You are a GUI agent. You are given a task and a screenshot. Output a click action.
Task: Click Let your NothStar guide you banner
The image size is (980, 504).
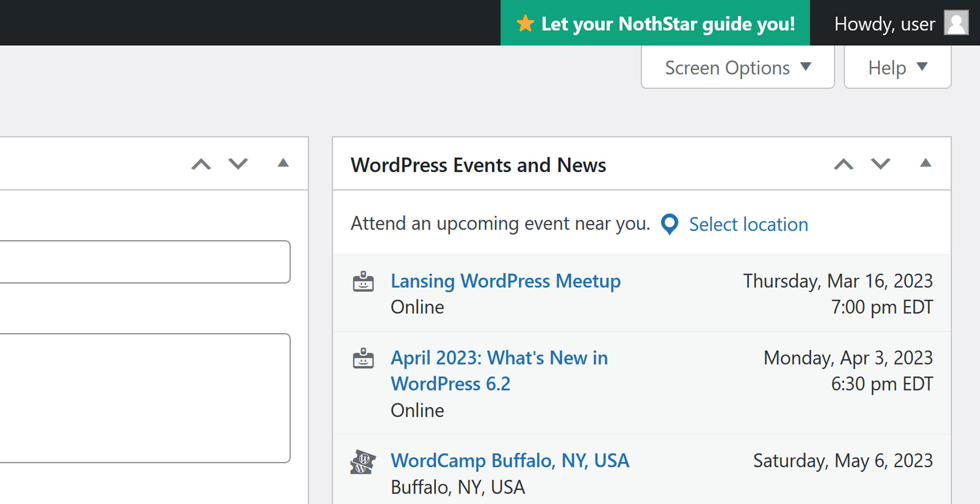[667, 24]
